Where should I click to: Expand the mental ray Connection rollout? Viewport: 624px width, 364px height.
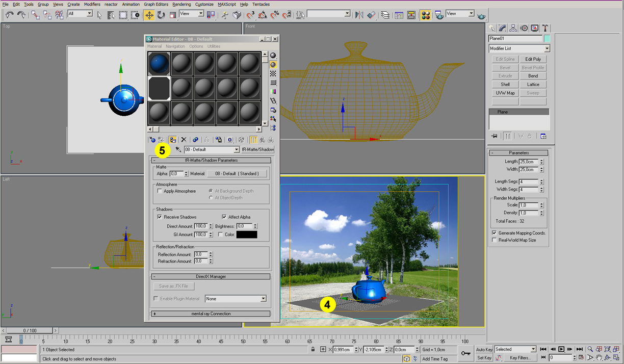point(211,314)
